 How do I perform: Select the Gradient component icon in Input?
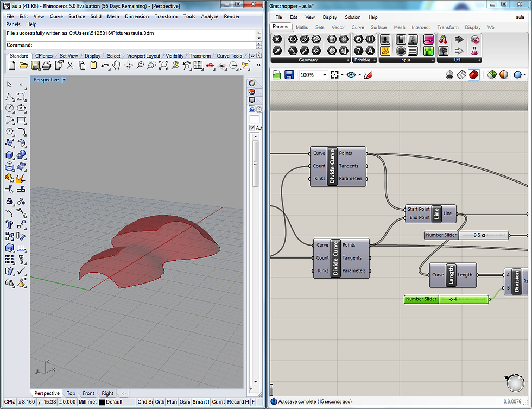point(428,40)
